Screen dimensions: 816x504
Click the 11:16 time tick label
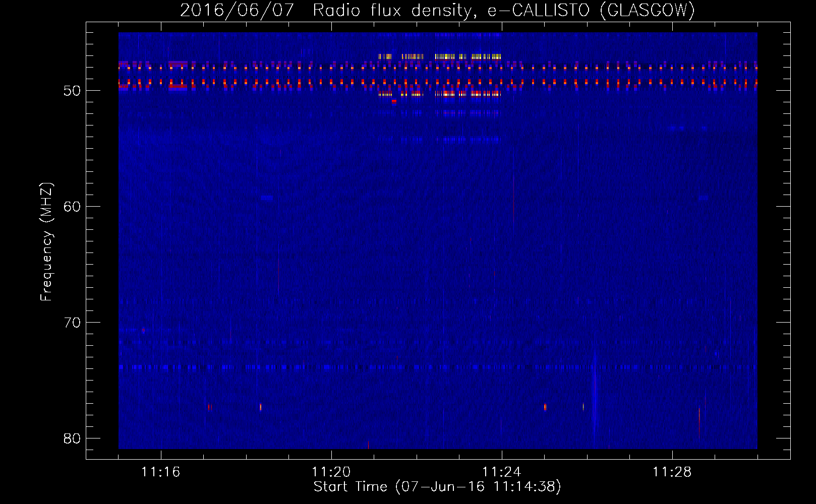point(161,472)
